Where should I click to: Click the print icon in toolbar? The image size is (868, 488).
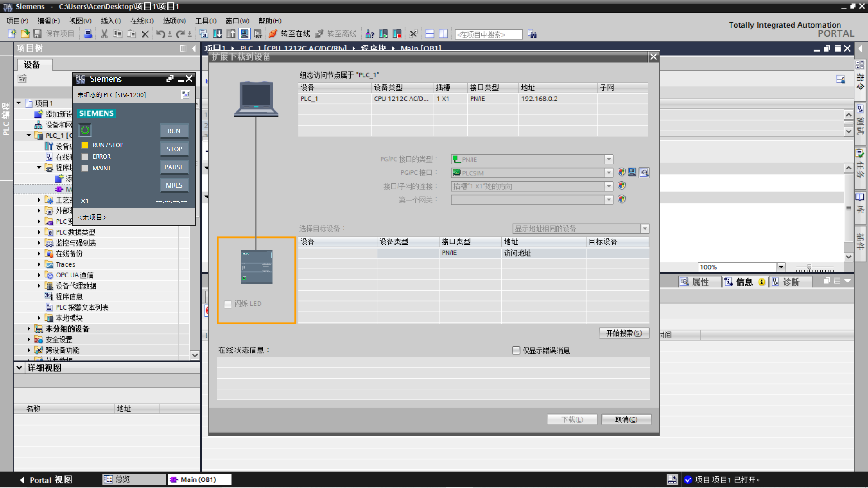point(88,34)
